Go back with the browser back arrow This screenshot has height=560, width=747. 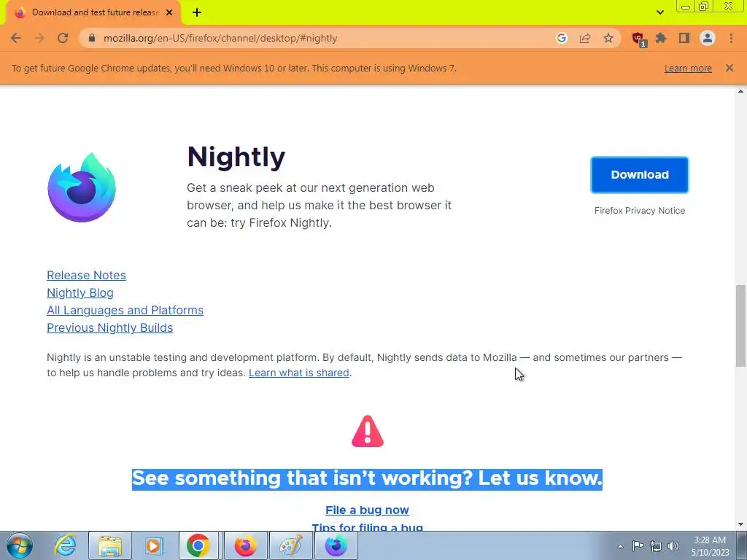[16, 38]
